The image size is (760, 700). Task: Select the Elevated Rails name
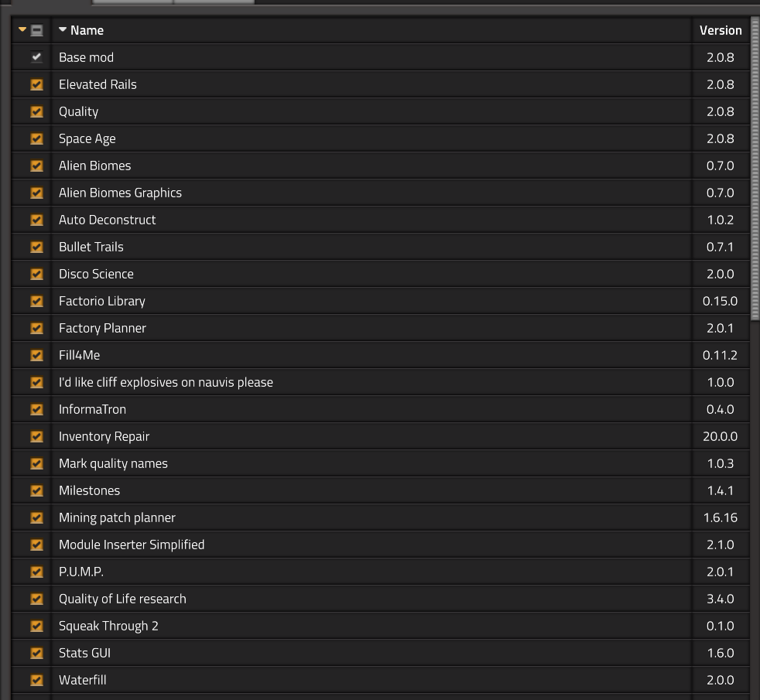coord(98,84)
